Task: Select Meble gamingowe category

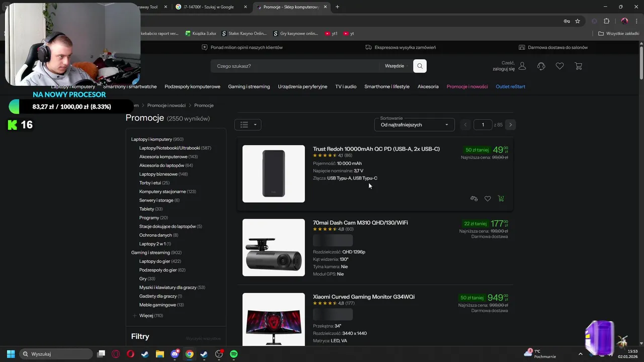Action: (162, 305)
